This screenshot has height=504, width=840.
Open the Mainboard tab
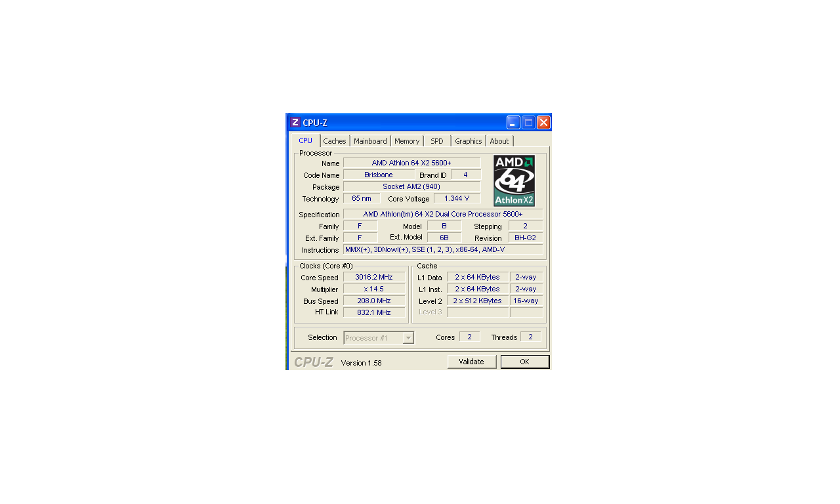[370, 141]
